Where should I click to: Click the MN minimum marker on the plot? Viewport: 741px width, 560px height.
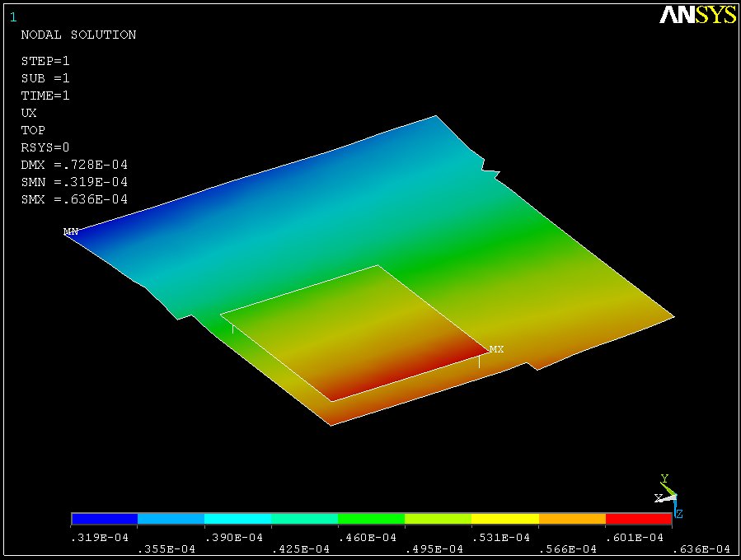[71, 231]
